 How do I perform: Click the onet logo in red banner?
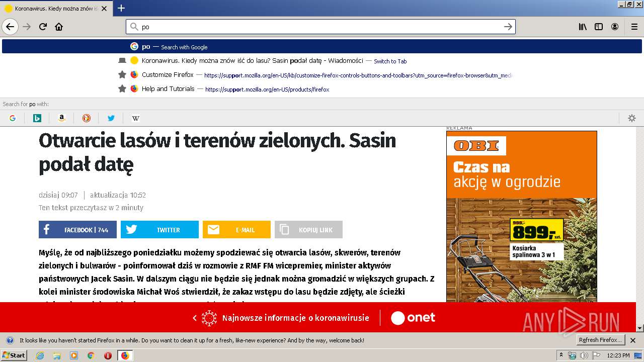click(413, 318)
